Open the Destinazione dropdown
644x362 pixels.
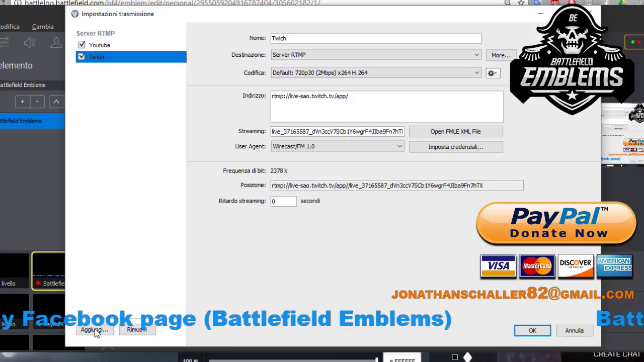[x=376, y=55]
